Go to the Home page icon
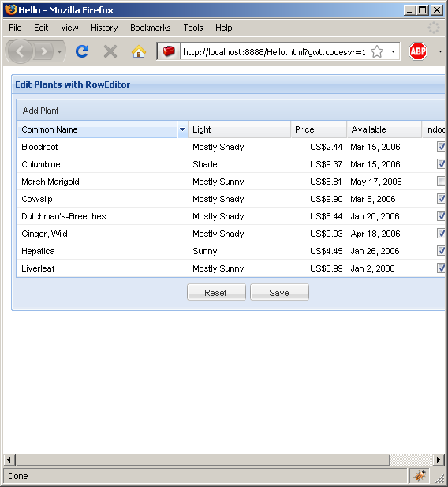Image resolution: width=448 pixels, height=487 pixels. 139,51
